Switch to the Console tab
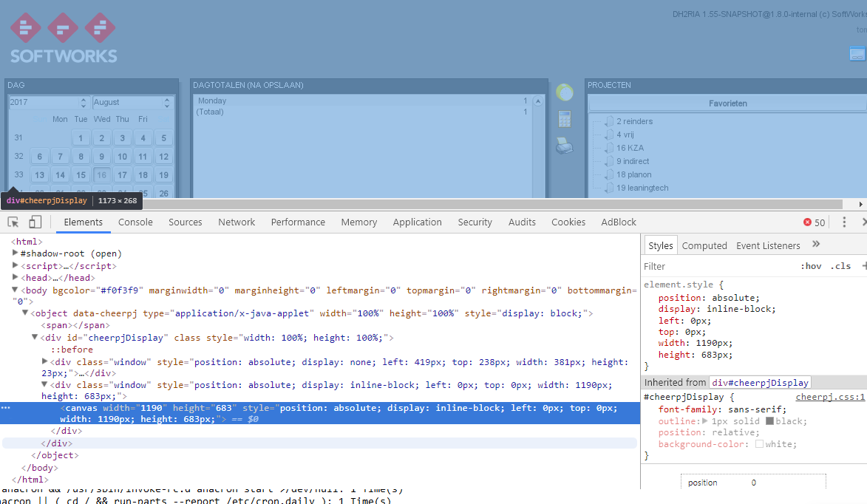 click(x=135, y=222)
